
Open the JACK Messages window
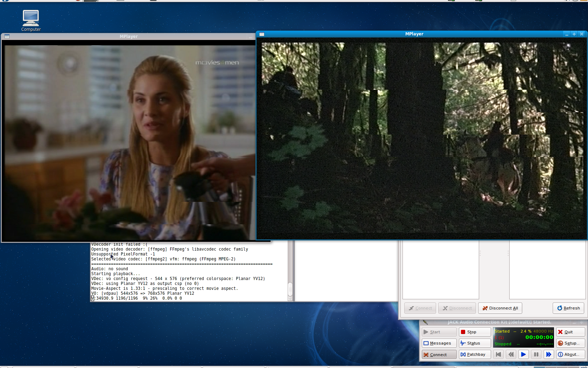439,343
